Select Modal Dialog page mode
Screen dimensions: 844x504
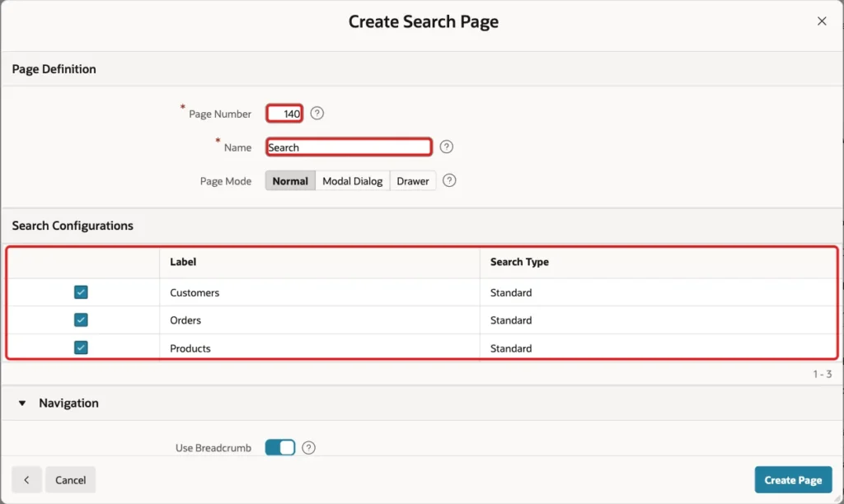[x=353, y=180]
